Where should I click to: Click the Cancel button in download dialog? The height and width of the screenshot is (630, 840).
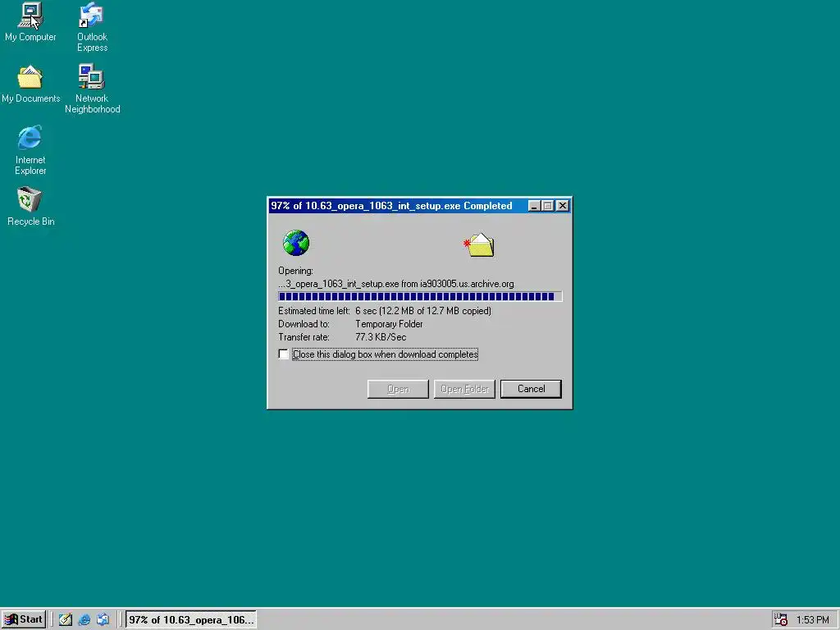click(531, 389)
